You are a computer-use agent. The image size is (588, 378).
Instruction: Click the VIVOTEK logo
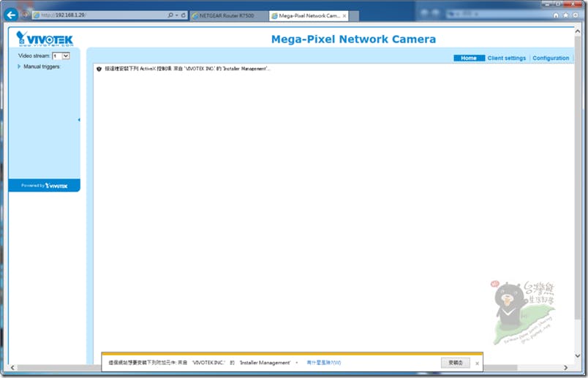tap(45, 39)
